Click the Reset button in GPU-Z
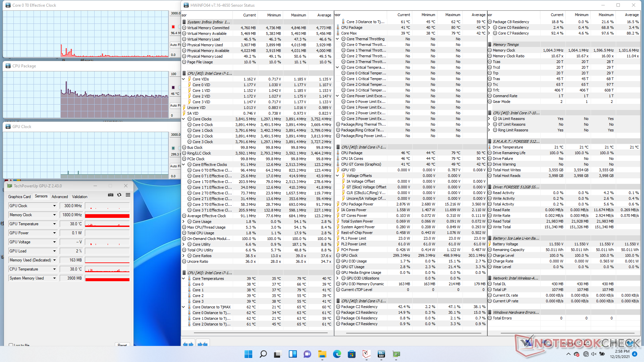The height and width of the screenshot is (362, 644). (x=122, y=345)
